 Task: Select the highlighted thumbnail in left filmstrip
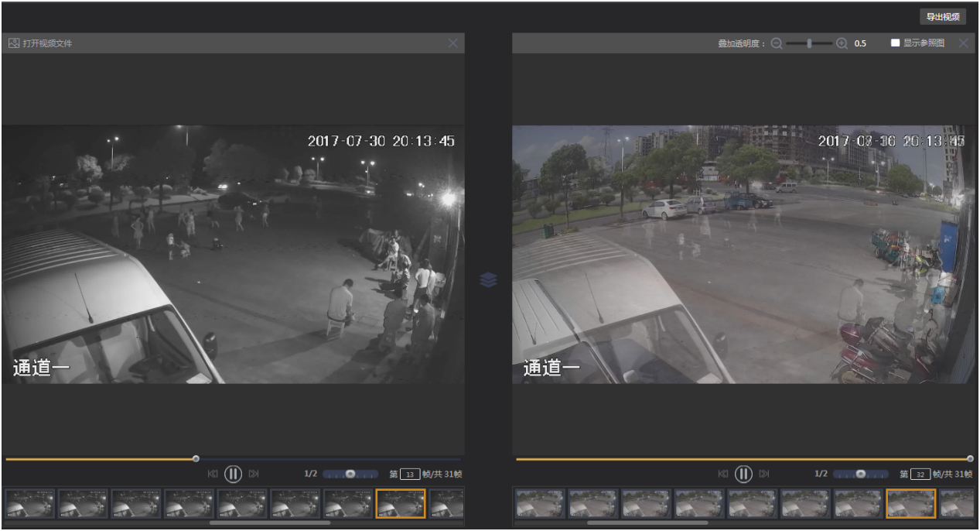click(401, 503)
